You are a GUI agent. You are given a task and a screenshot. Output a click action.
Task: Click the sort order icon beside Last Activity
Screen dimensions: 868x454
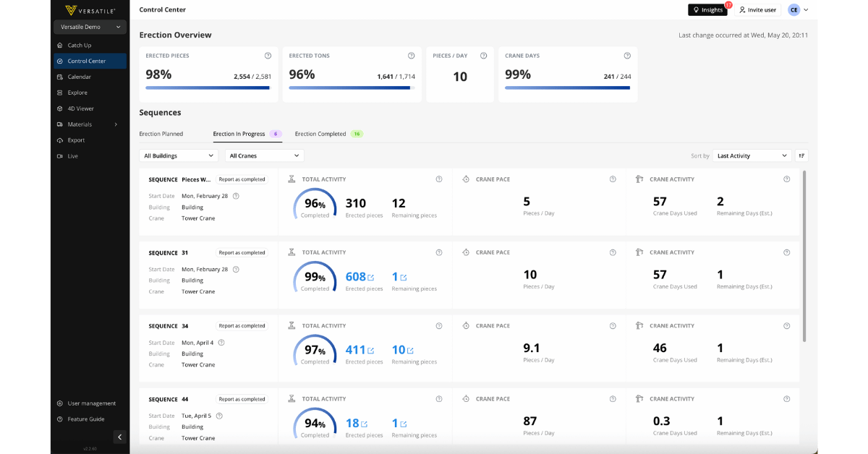click(x=801, y=155)
